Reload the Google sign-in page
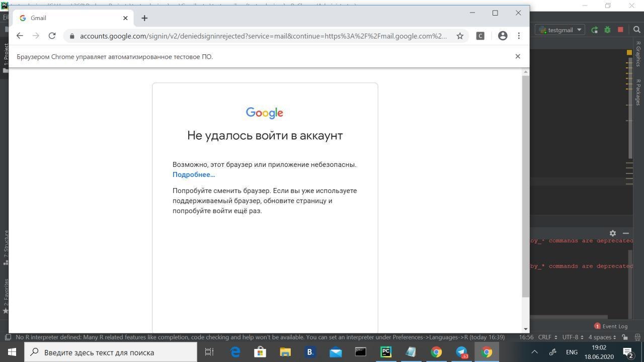Viewport: 644px width, 362px height. [x=52, y=36]
